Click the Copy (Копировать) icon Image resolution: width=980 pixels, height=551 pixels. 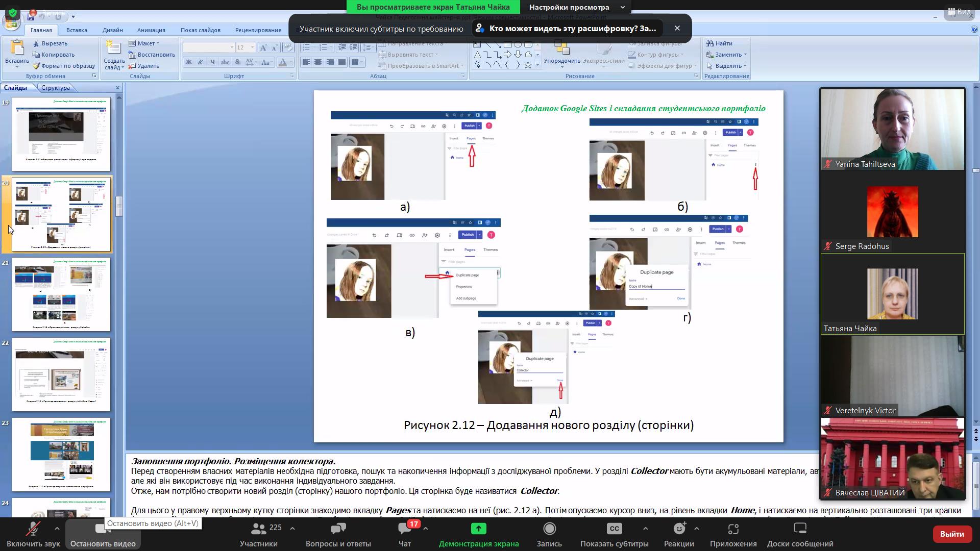pyautogui.click(x=36, y=55)
